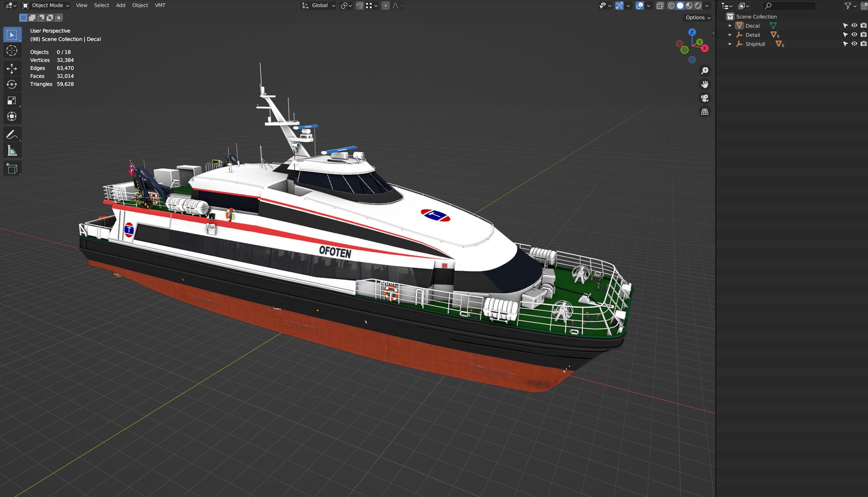Click the blue Z axis on navigation gizmo
This screenshot has width=868, height=497.
pos(692,32)
